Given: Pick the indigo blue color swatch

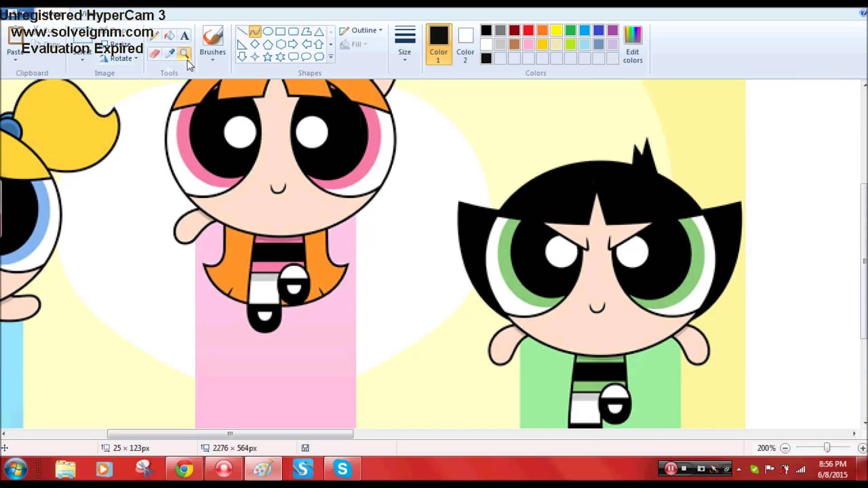Looking at the screenshot, I should coord(599,30).
